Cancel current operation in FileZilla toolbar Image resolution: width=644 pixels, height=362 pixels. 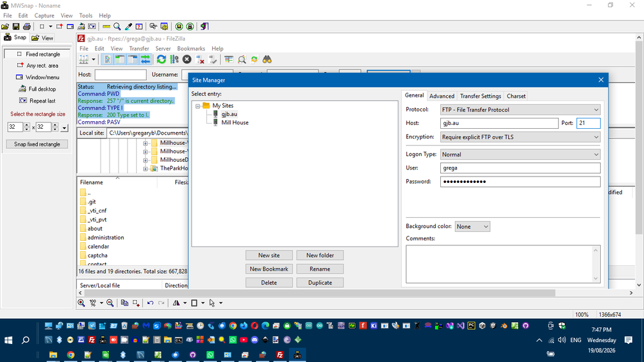click(x=187, y=59)
